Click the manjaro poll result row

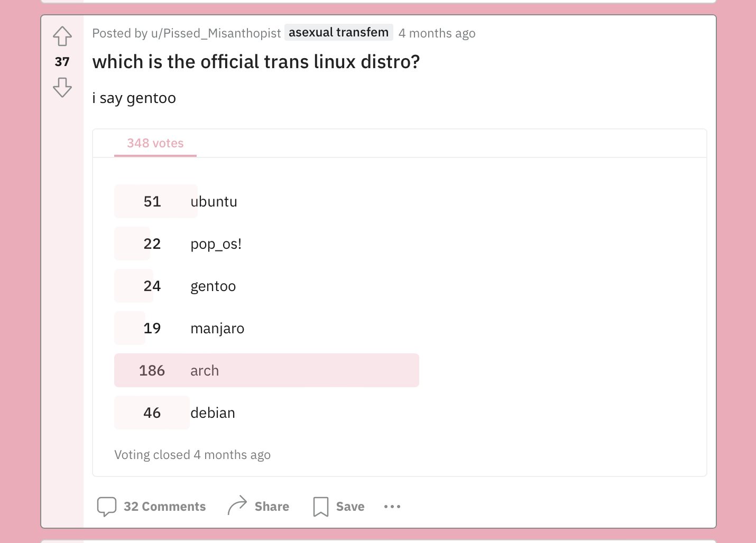217,329
